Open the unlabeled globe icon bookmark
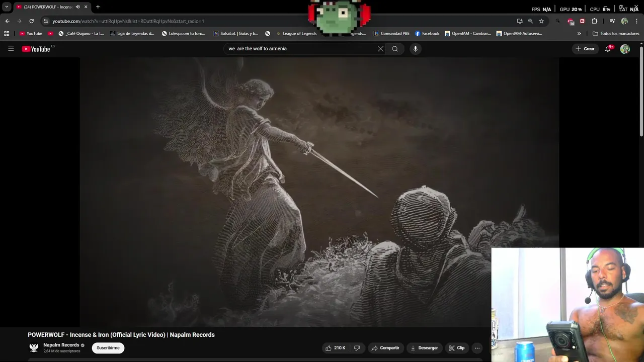644x362 pixels. 268,34
